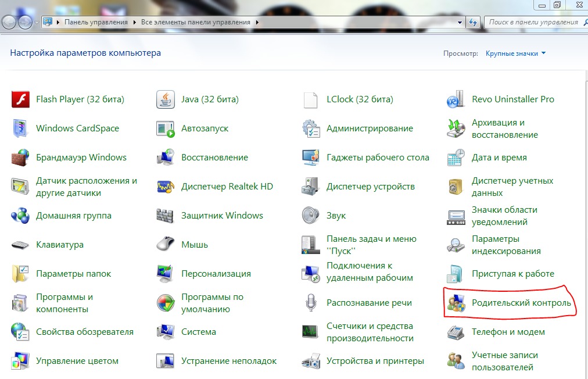This screenshot has width=588, height=379.
Task: Click Диспетчер Realtek HD icon
Action: point(166,187)
